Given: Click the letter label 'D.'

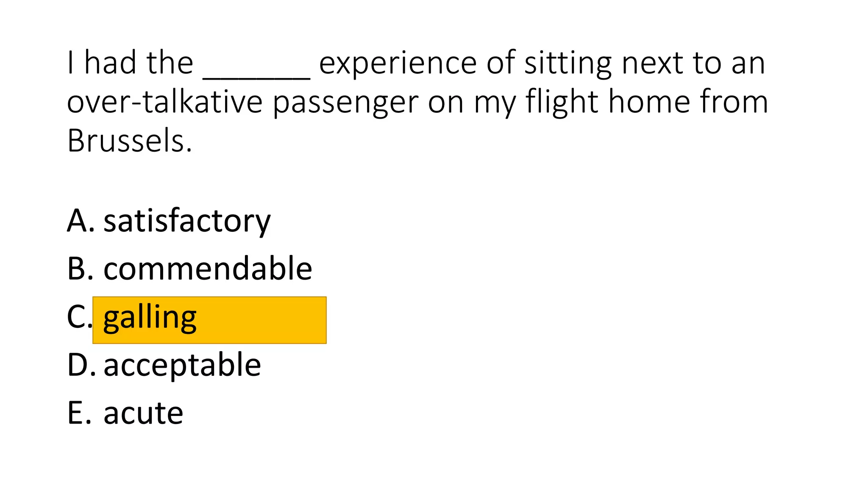Looking at the screenshot, I should pos(82,365).
